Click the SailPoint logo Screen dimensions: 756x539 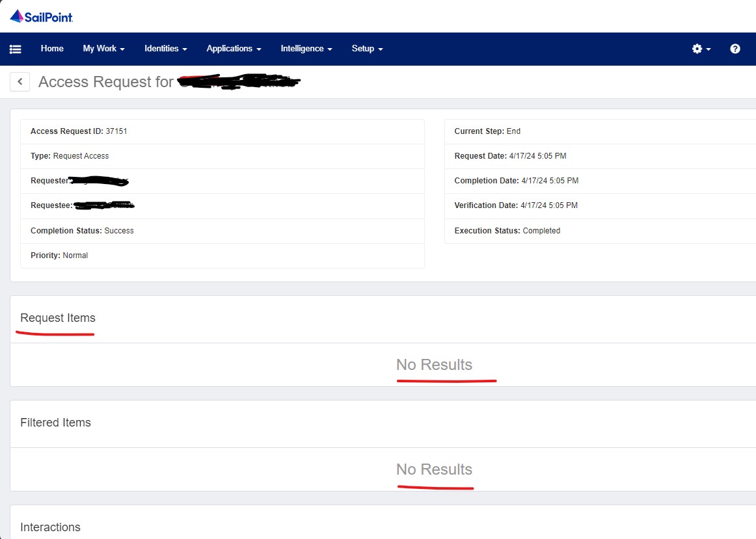tap(42, 17)
